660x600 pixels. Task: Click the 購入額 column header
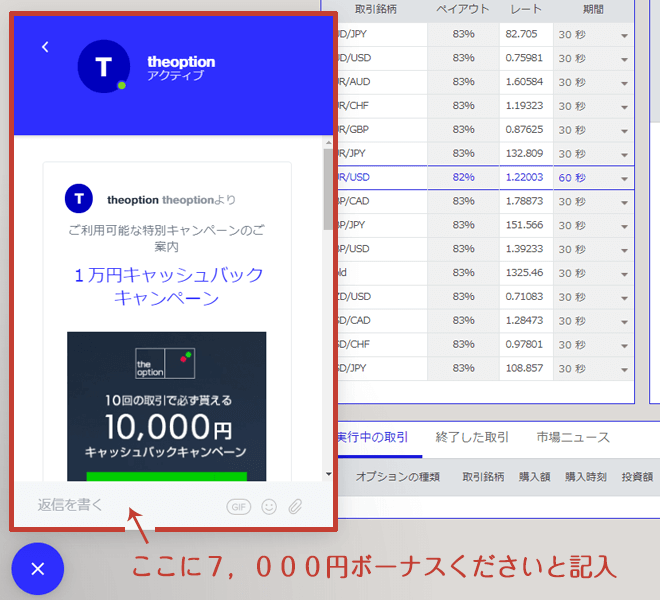(x=534, y=477)
